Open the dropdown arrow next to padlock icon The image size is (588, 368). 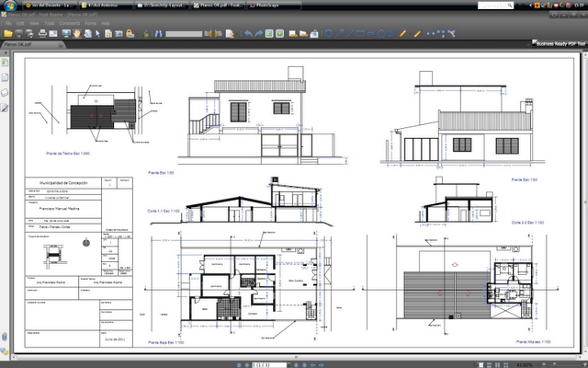pos(137,34)
